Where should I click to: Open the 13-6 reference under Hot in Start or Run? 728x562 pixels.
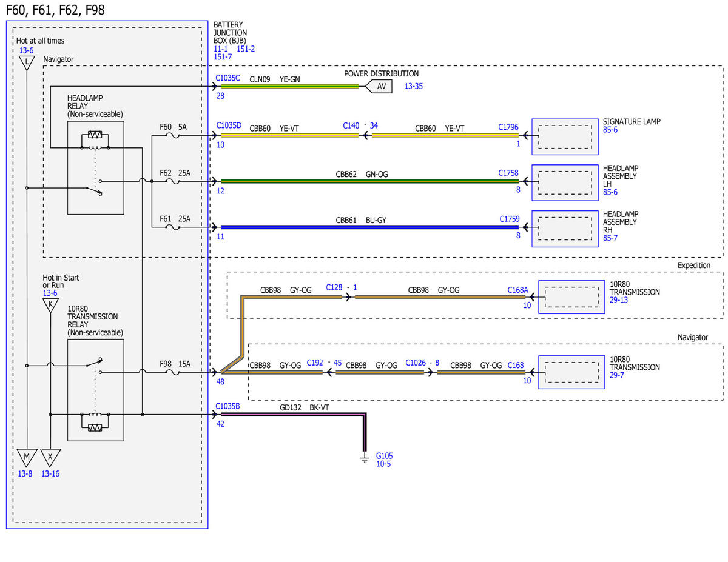[50, 293]
